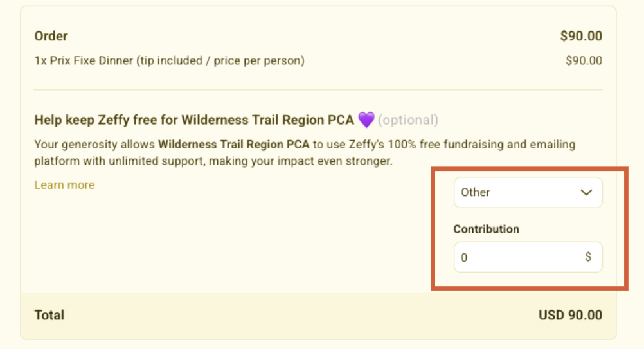Click the Prix Fixe Dinner line price
Screen dimensions: 644x349
(584, 61)
